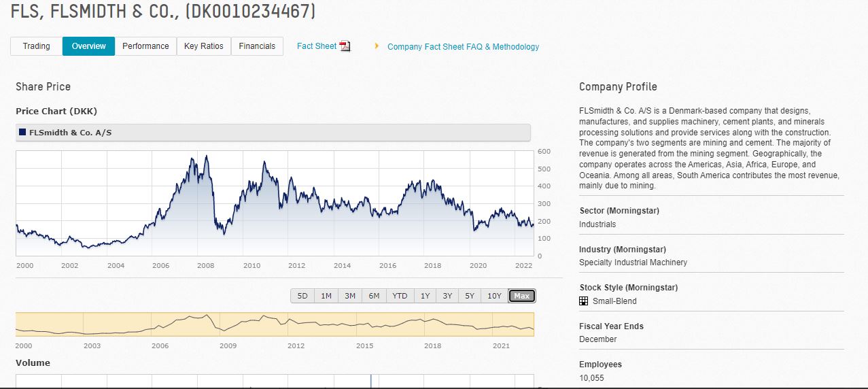Show year-to-date with the YTD button

(400, 296)
